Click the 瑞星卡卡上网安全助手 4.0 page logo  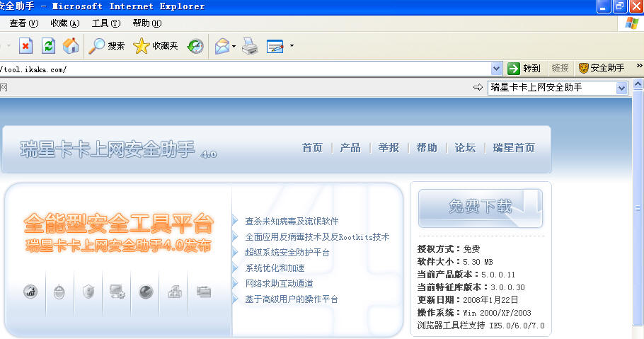[118, 149]
